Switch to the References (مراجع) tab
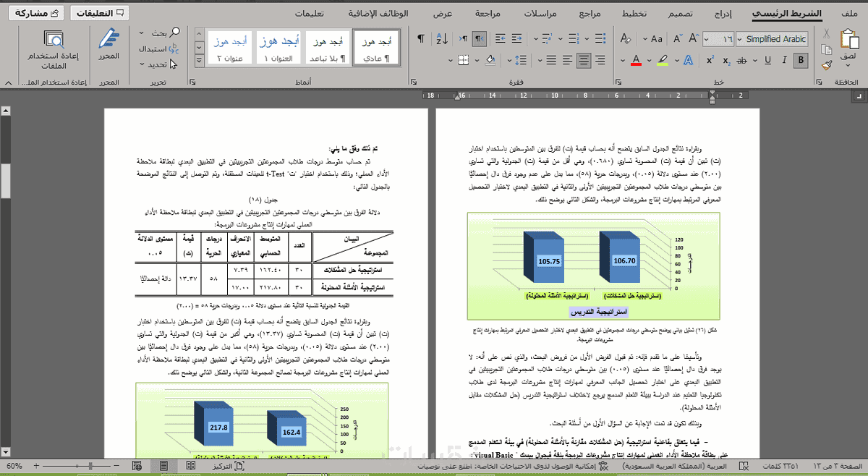The height and width of the screenshot is (476, 868). (x=590, y=14)
